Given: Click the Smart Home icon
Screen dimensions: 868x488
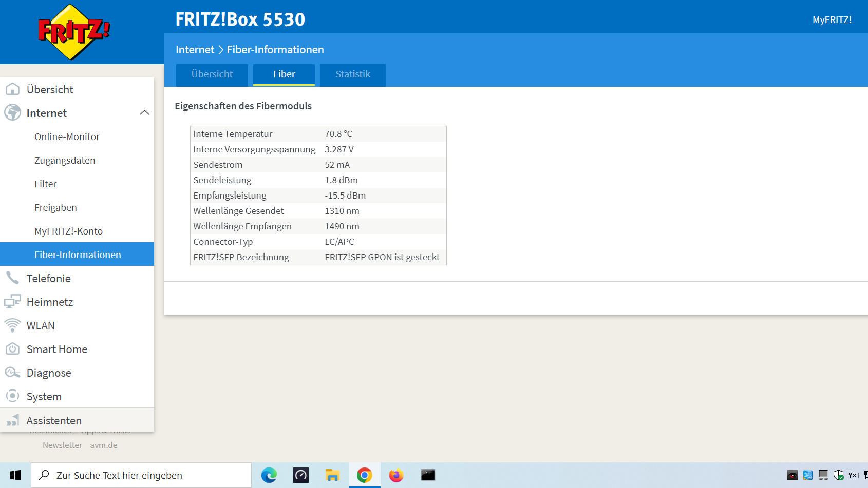Looking at the screenshot, I should pos(12,349).
